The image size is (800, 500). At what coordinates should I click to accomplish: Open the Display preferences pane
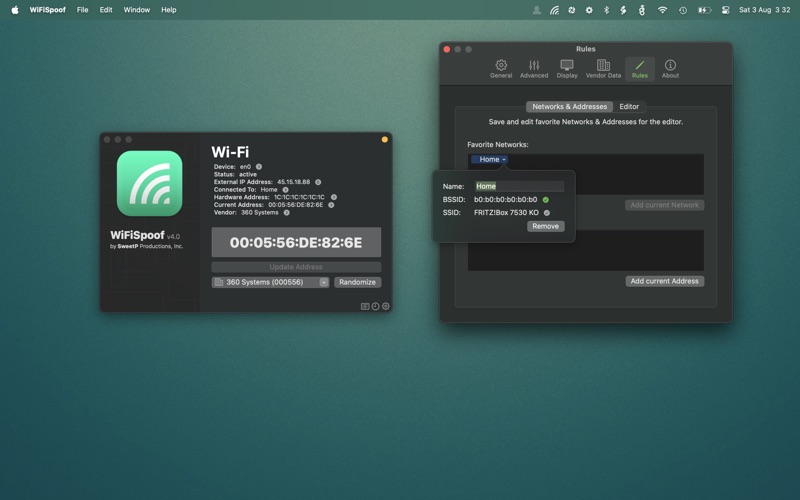tap(567, 69)
